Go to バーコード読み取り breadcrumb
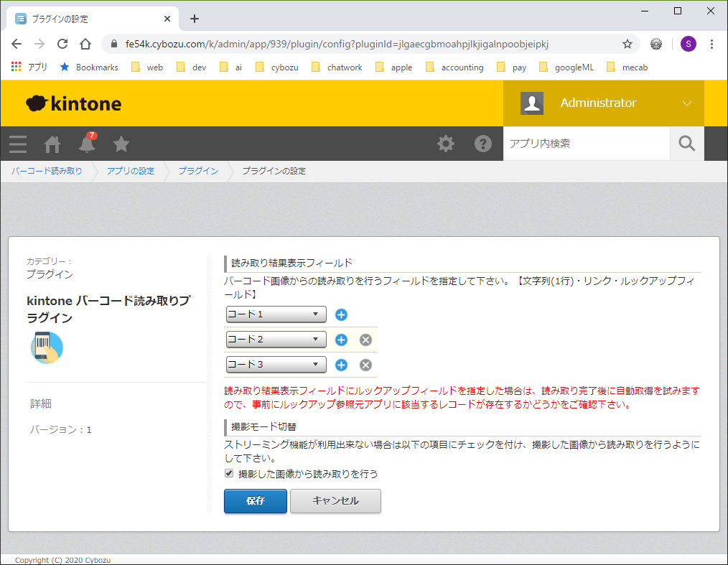Image resolution: width=728 pixels, height=565 pixels. click(47, 171)
